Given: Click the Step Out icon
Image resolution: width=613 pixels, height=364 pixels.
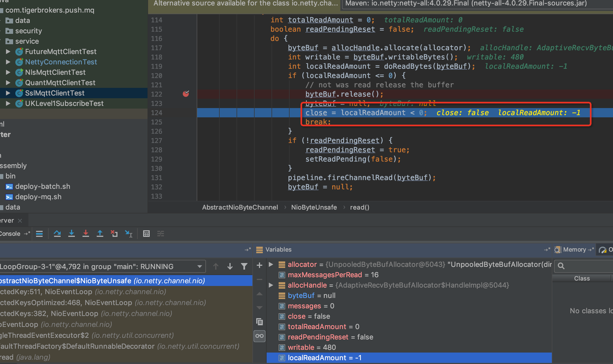Looking at the screenshot, I should 100,234.
